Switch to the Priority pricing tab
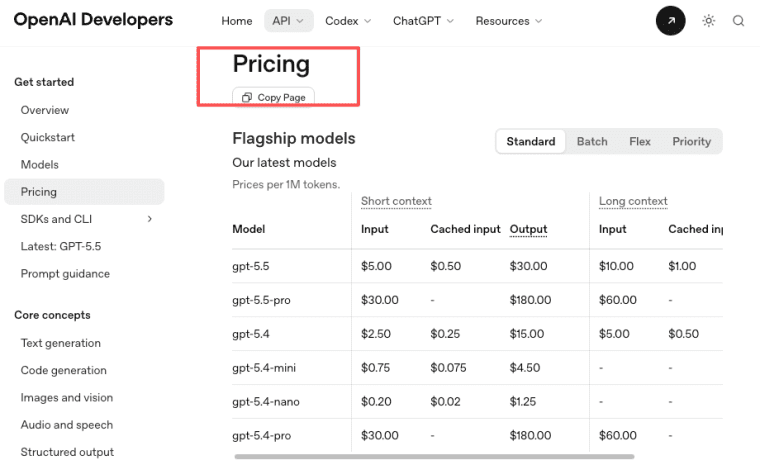Viewport: 760px width, 465px height. point(691,142)
